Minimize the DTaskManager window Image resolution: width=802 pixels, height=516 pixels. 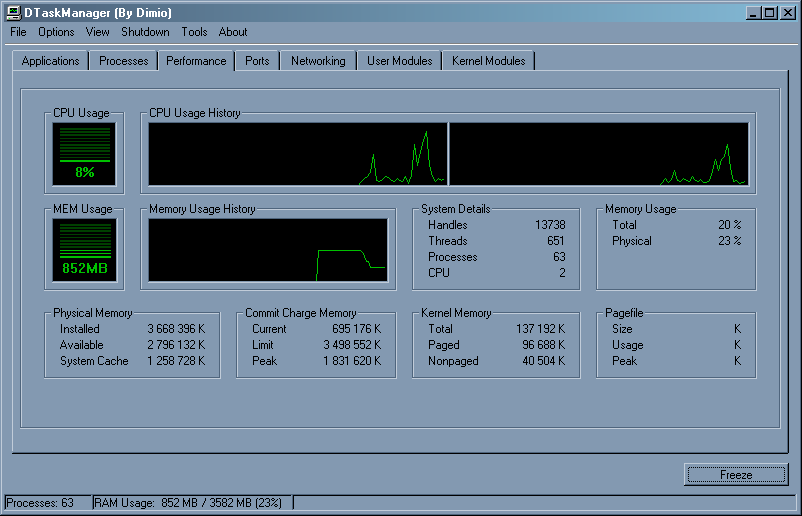[x=752, y=13]
